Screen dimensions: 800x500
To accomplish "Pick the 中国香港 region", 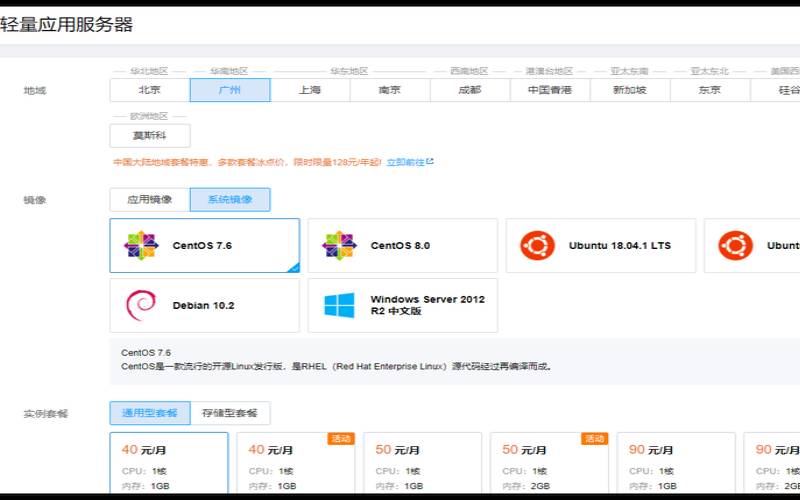I will pos(550,90).
